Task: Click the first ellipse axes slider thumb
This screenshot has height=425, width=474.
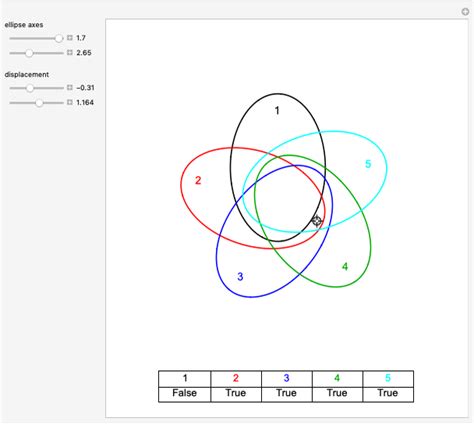Action: click(59, 38)
